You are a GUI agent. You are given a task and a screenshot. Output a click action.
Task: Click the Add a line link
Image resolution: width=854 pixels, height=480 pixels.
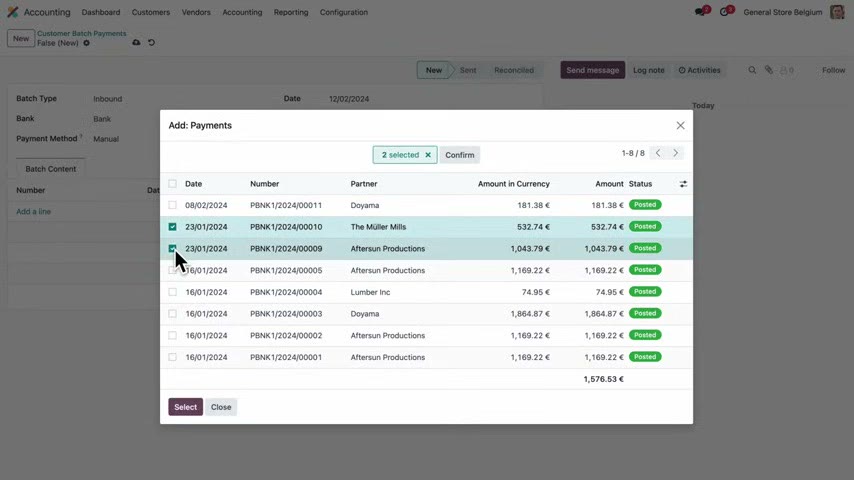(33, 211)
